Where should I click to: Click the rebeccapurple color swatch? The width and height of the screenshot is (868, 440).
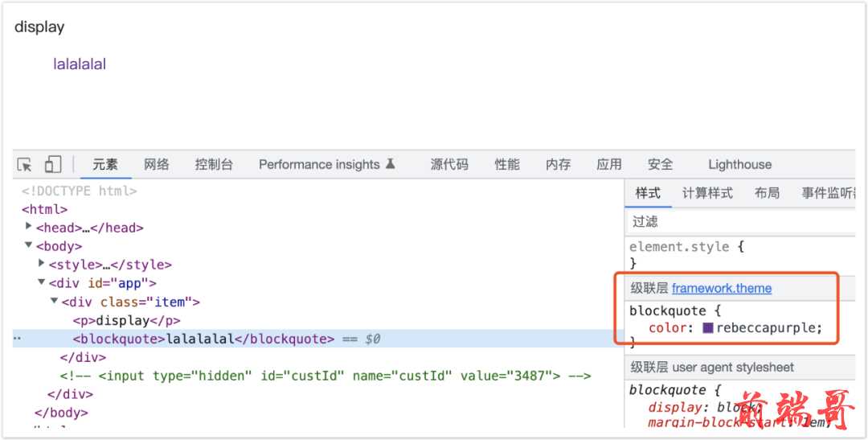pos(708,327)
